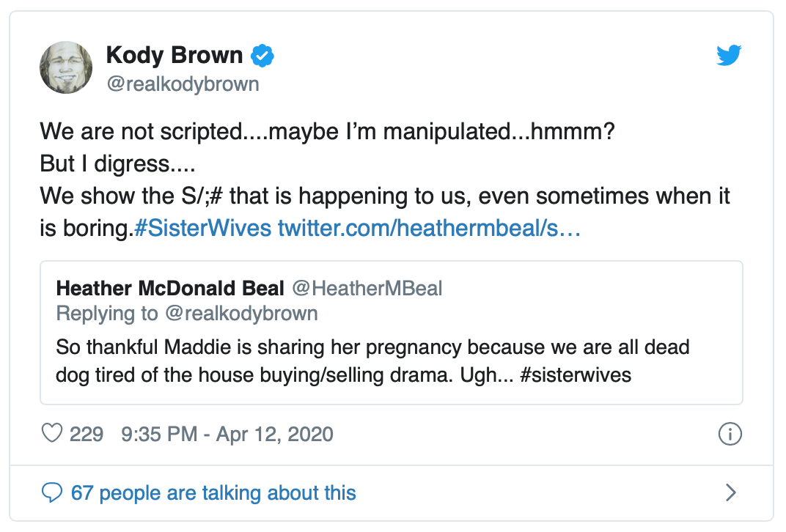This screenshot has width=786, height=532.
Task: Open the Kody Brown display name
Action: click(x=174, y=56)
